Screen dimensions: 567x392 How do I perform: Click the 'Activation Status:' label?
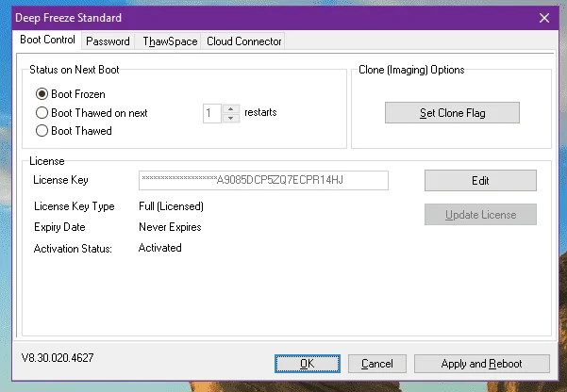[x=73, y=249]
